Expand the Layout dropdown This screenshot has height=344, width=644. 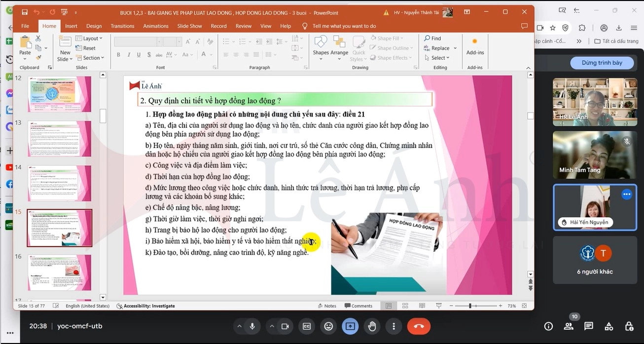point(92,38)
